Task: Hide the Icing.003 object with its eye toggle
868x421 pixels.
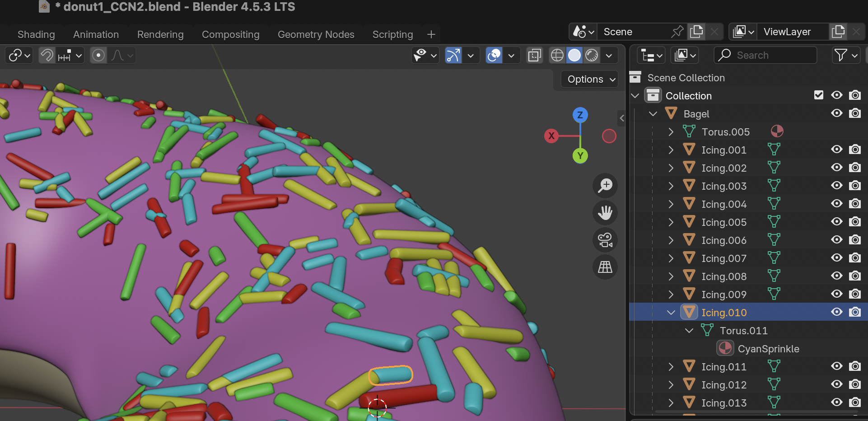Action: 837,186
